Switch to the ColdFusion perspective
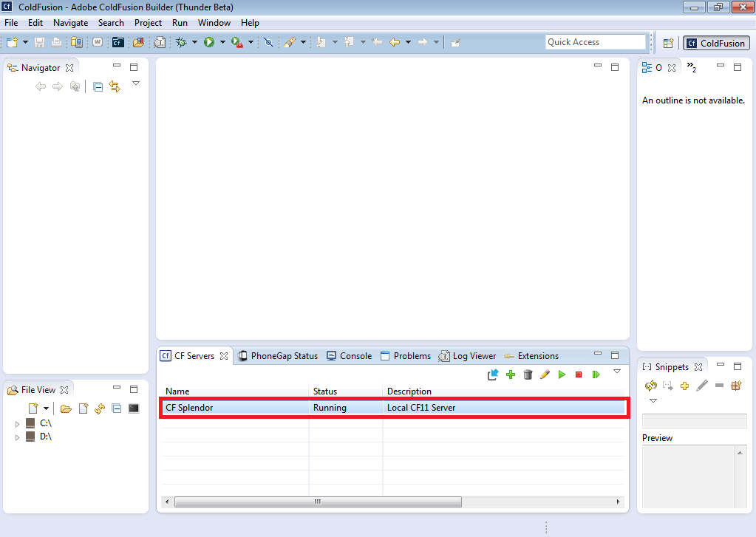 coord(715,43)
